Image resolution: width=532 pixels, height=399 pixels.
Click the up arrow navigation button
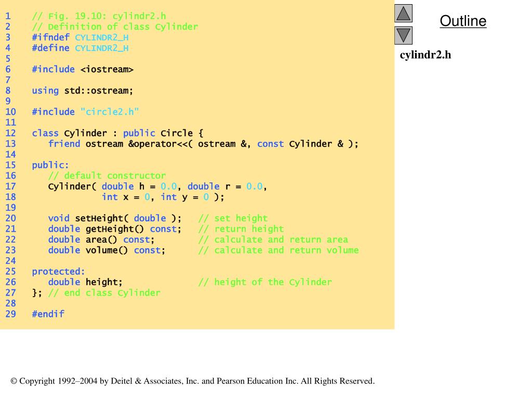(x=403, y=14)
